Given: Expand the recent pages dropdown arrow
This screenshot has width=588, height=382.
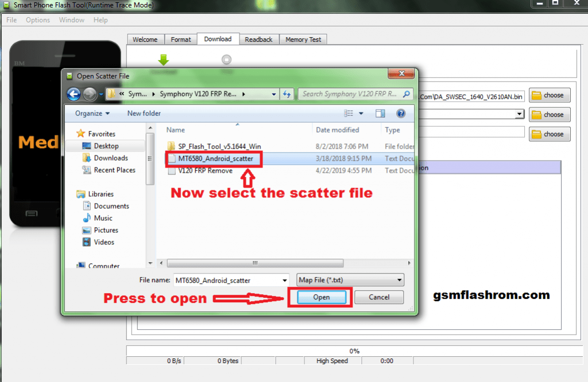Looking at the screenshot, I should tap(101, 95).
